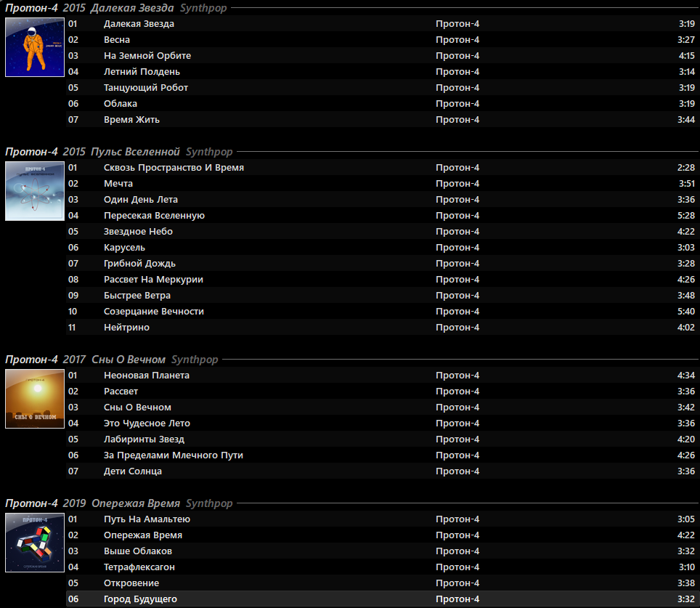Screen dimensions: 700x608
Task: Click the track Нейтрино
Action: point(126,328)
